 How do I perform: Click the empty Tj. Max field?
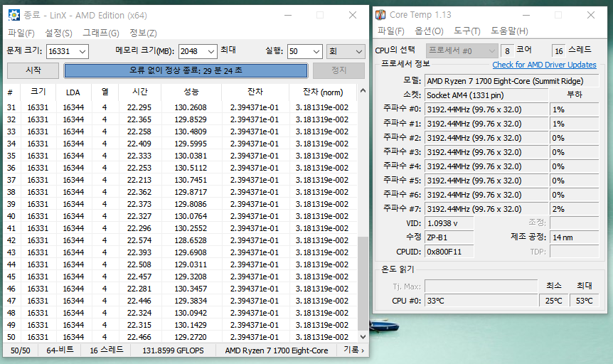(x=481, y=287)
